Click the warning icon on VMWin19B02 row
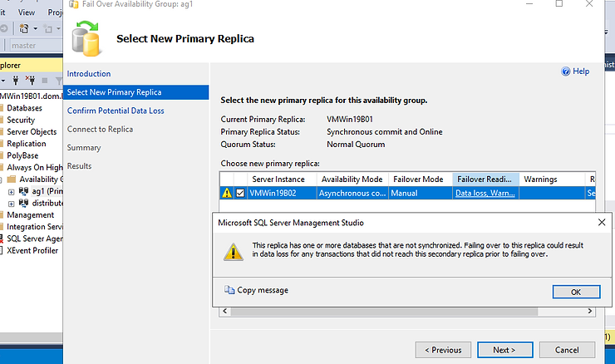The image size is (615, 364). [227, 193]
